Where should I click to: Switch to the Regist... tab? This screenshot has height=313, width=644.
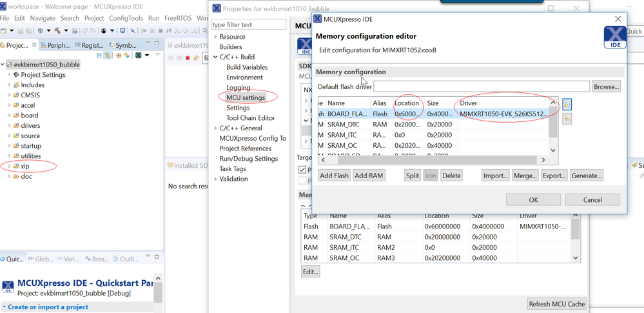(90, 45)
